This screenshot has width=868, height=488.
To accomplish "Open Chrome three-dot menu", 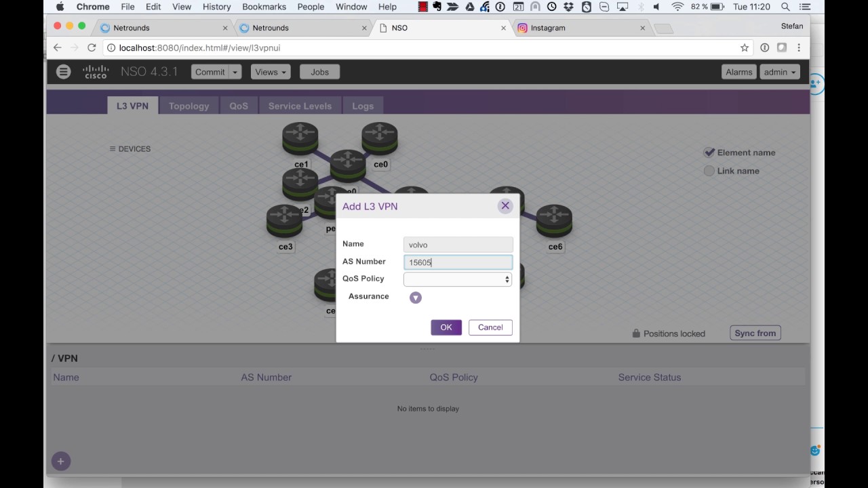I will click(799, 47).
